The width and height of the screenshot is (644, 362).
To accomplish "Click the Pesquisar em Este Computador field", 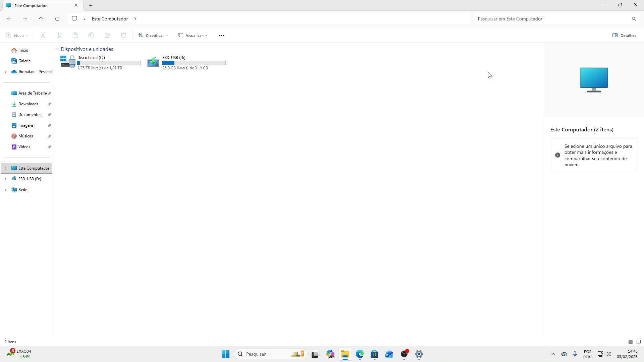I will (x=550, y=19).
